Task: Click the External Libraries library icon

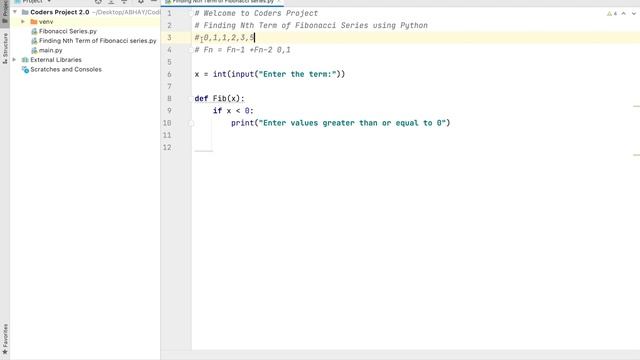Action: tap(25, 60)
